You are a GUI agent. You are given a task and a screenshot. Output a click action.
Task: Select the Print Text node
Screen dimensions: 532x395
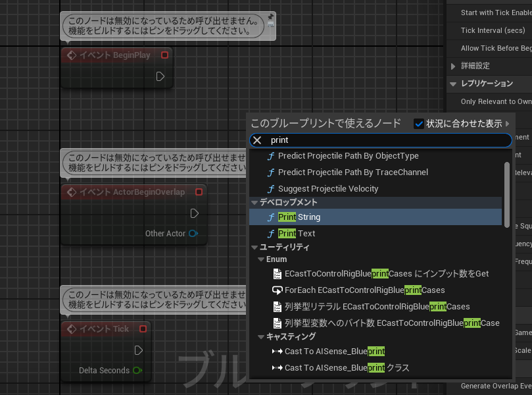pyautogui.click(x=296, y=234)
